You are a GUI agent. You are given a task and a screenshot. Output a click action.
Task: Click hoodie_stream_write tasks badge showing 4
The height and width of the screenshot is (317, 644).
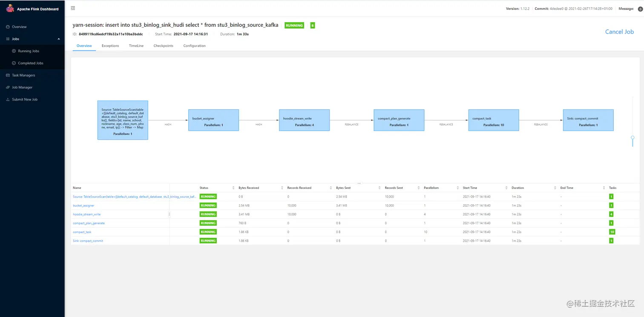(x=611, y=214)
